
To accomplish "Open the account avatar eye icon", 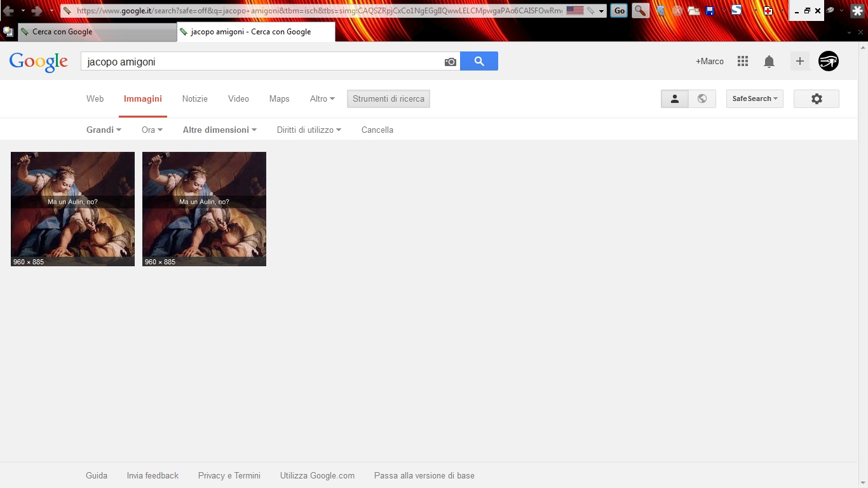I will point(829,61).
